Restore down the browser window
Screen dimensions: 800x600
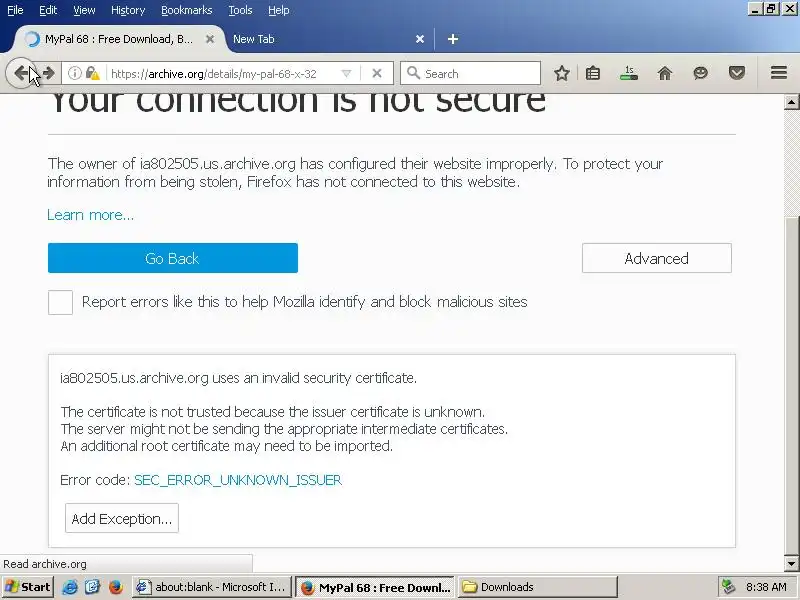click(x=770, y=9)
